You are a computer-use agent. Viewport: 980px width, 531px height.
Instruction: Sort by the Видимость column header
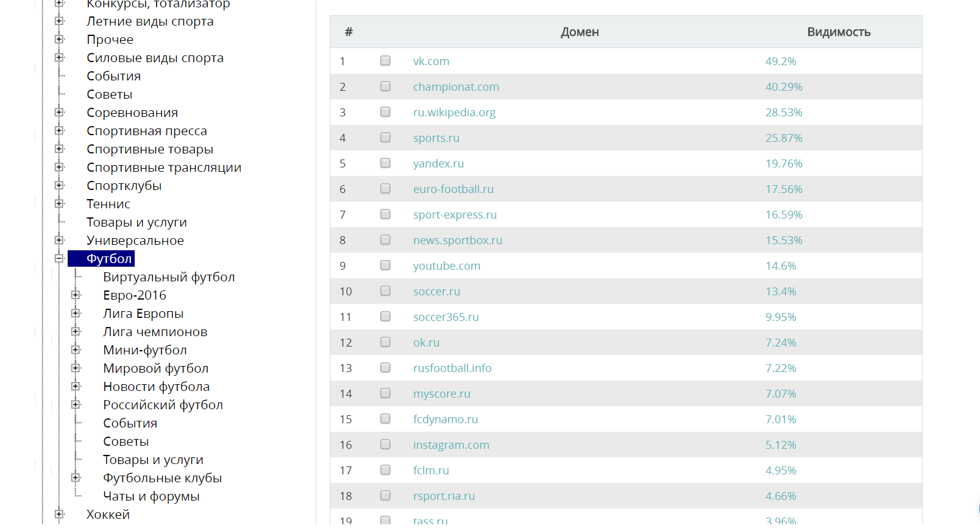pyautogui.click(x=839, y=32)
